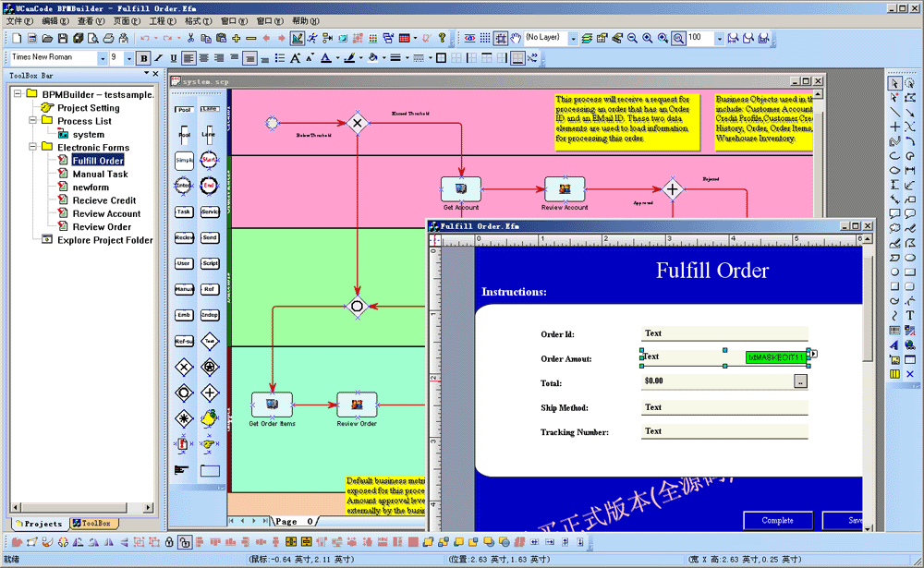Open the fill color bucket picker

372,58
